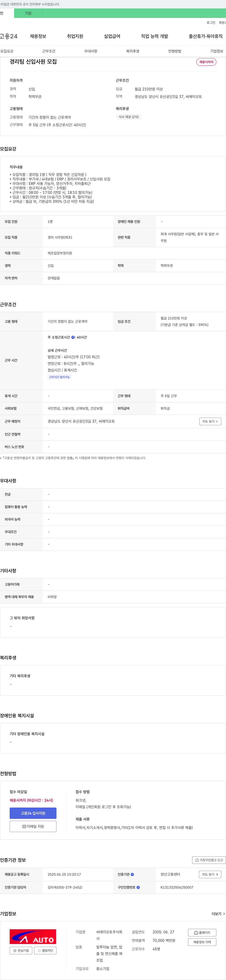226x980 pixels.
Task: Open help icon next to 구인인증번호
Action: pyautogui.click(x=138, y=888)
